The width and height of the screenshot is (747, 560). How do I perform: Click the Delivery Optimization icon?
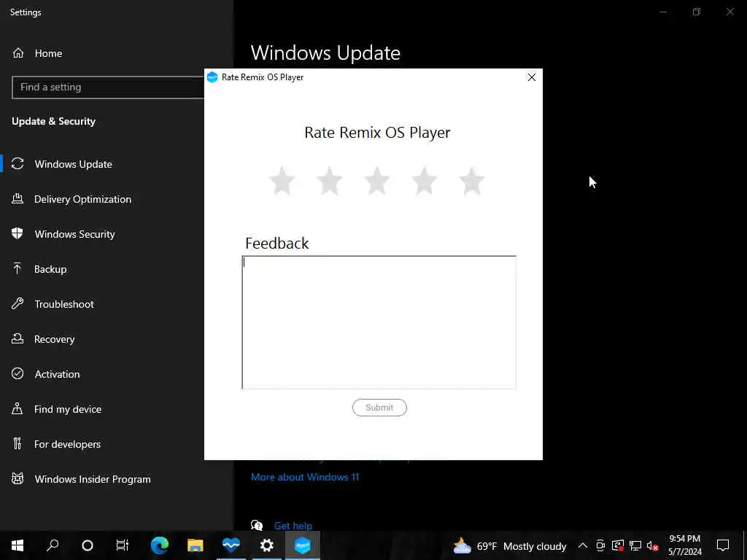coord(18,198)
